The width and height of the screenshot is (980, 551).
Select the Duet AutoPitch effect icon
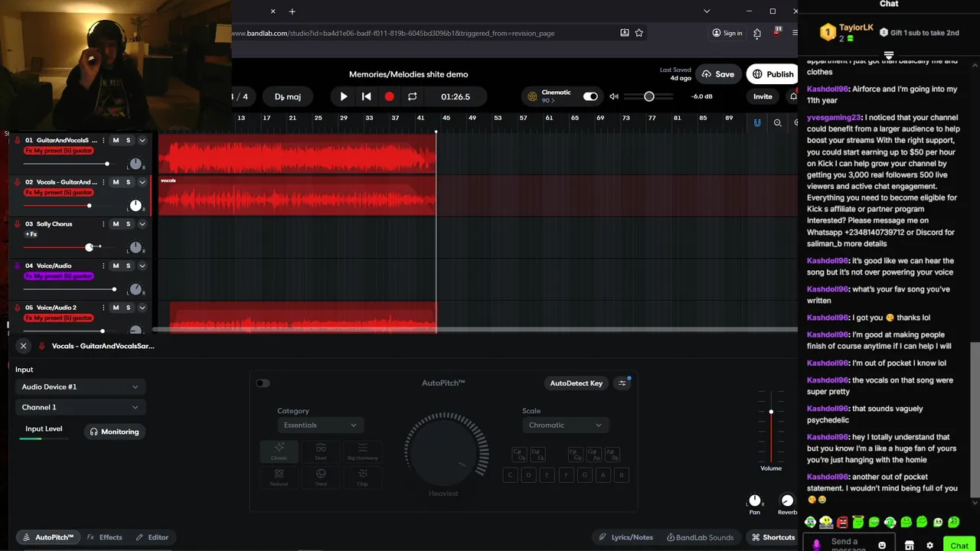pyautogui.click(x=321, y=452)
